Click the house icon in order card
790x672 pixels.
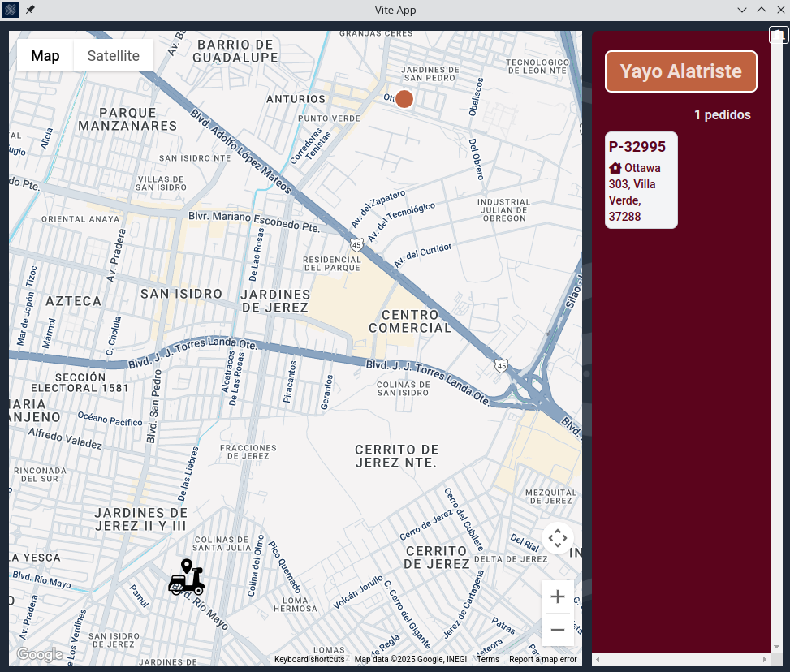click(615, 168)
